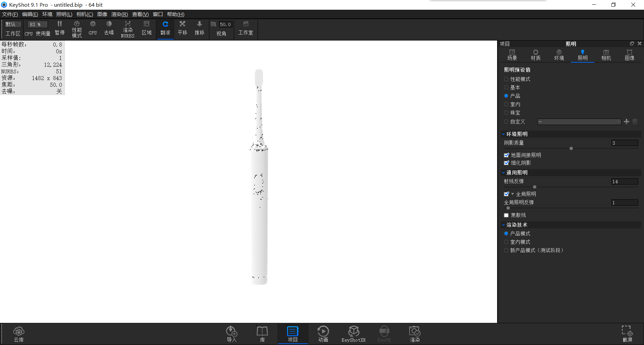Adjust the 阴影质量 shadow quality slider

(x=571, y=148)
